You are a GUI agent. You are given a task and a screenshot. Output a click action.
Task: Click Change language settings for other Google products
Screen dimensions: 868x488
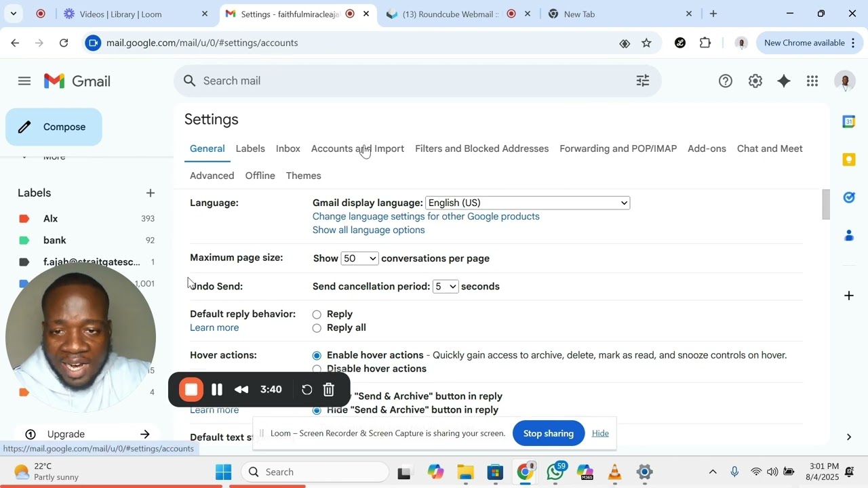tap(426, 216)
